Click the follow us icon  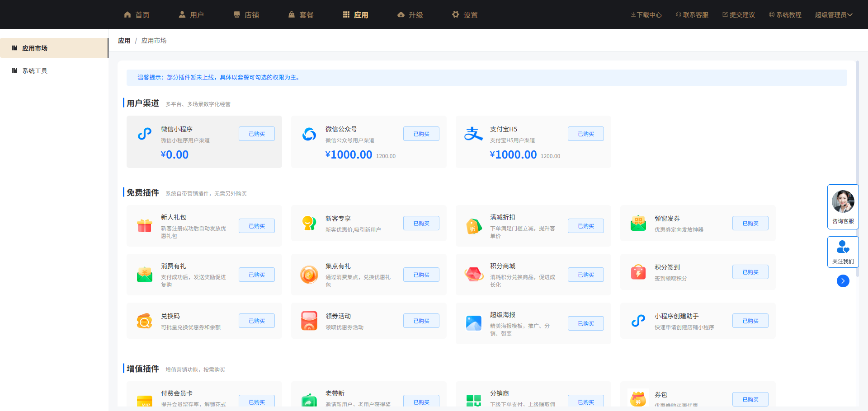point(843,247)
